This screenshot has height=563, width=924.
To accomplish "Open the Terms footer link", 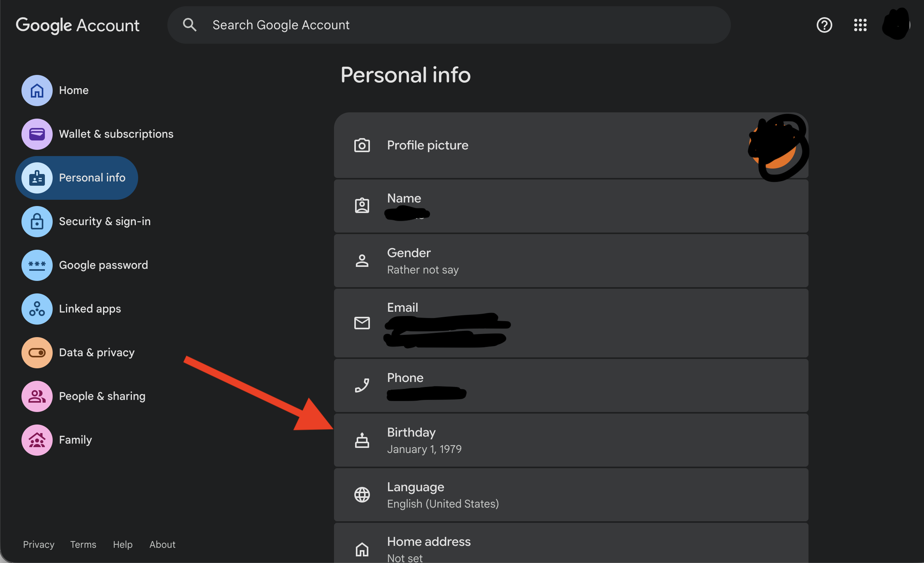I will point(83,544).
